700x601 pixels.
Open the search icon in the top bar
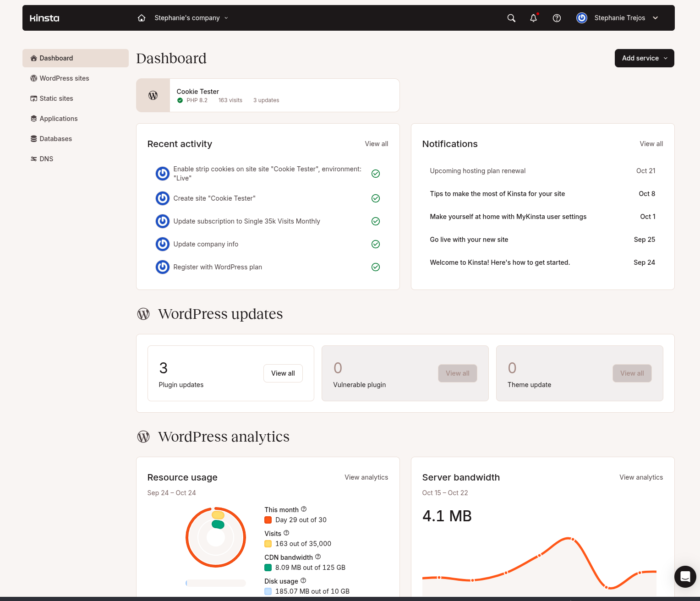click(x=511, y=18)
